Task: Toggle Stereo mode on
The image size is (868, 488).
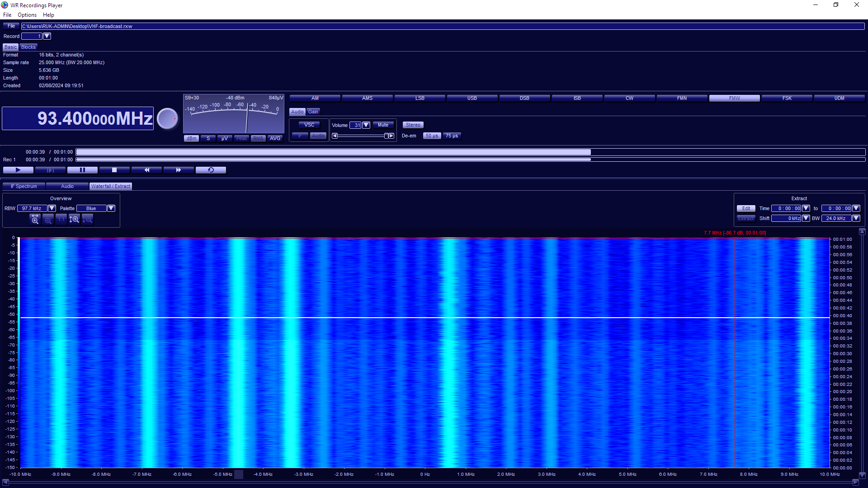Action: 413,125
